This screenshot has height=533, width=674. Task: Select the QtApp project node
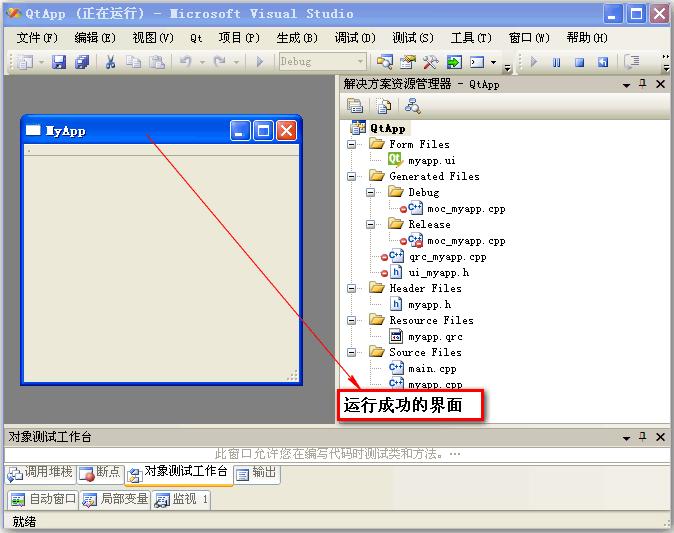388,128
